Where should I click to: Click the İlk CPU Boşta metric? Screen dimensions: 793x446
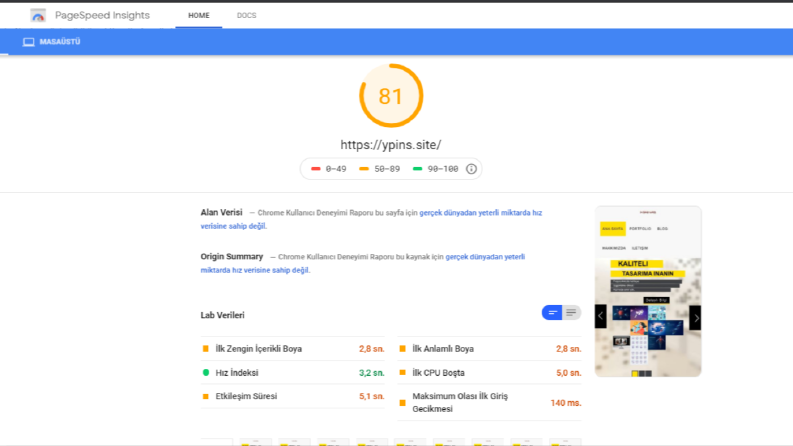tap(490, 373)
